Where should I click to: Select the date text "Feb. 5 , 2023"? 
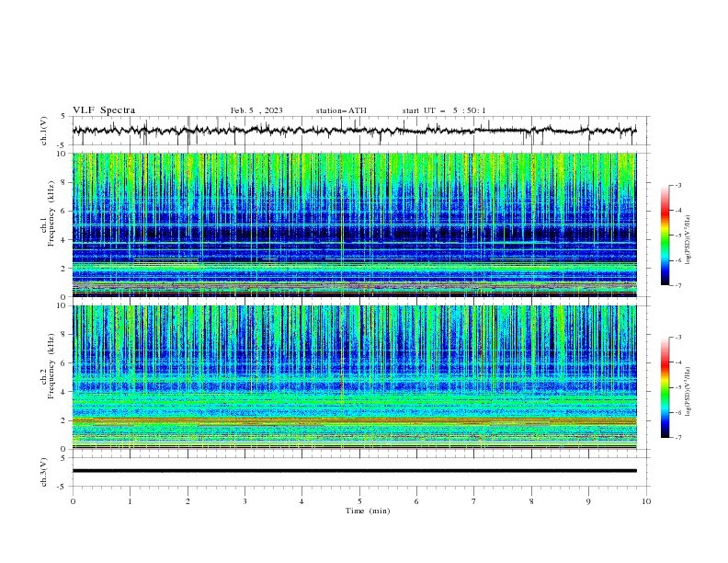[x=256, y=110]
